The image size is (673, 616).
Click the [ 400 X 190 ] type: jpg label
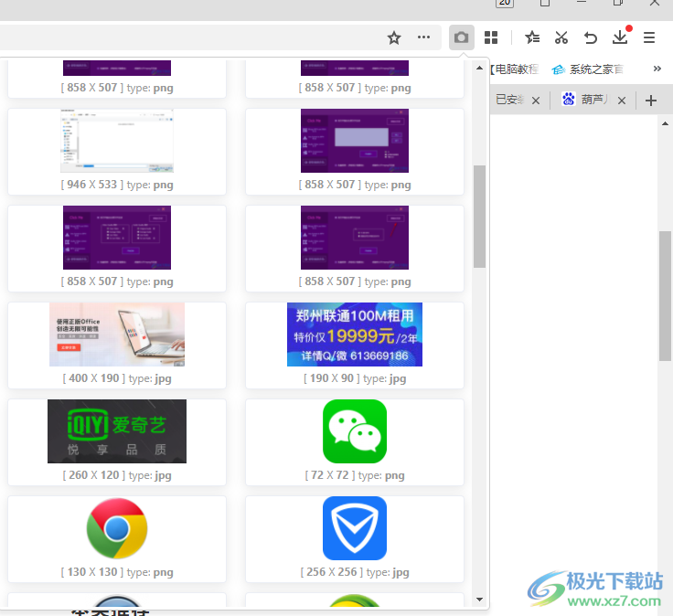(x=117, y=378)
